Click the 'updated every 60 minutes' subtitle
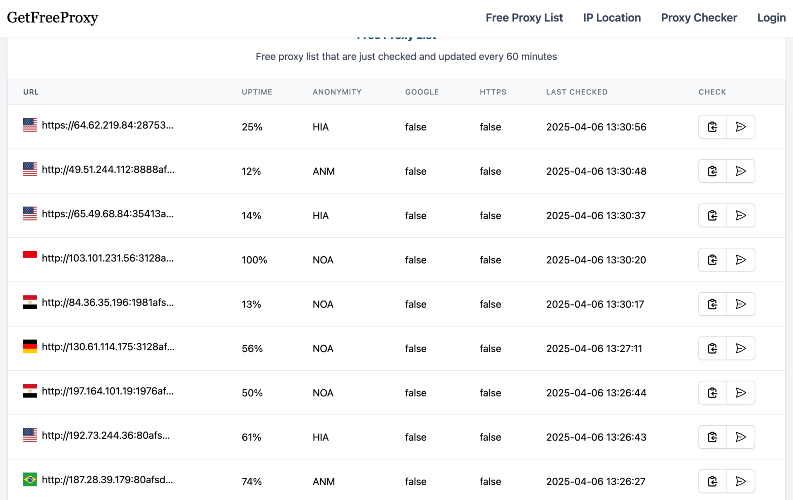Screen dimensions: 793x500 coord(406,57)
